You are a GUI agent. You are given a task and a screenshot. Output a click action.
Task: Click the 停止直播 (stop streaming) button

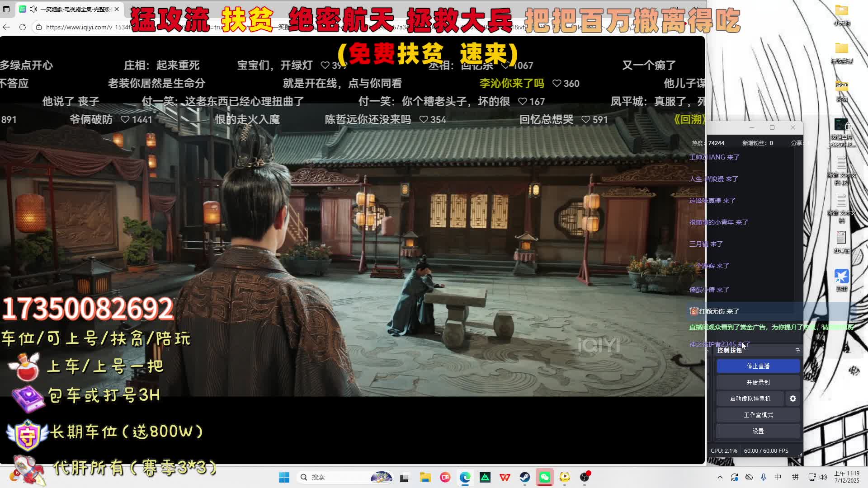click(758, 366)
